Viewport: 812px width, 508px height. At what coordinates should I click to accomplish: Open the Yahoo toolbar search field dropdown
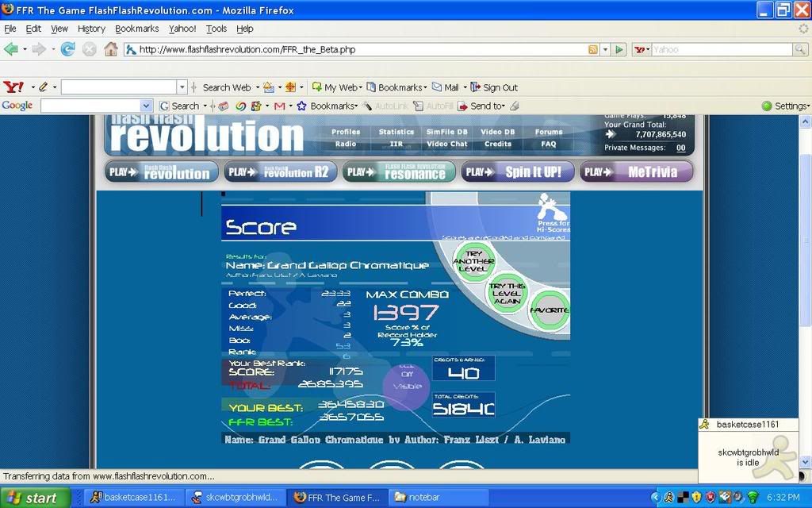click(182, 87)
